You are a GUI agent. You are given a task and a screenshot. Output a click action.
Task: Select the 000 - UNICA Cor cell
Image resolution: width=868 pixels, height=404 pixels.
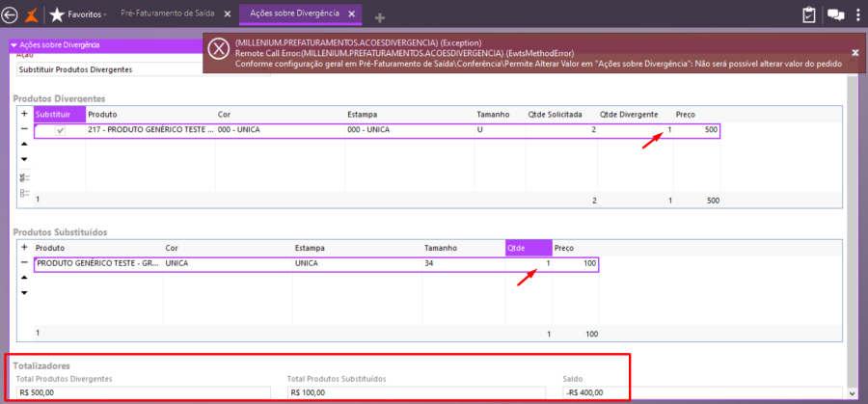click(280, 130)
